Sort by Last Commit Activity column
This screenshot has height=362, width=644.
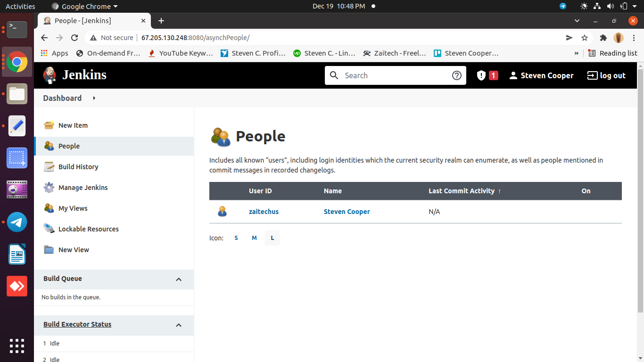pyautogui.click(x=464, y=191)
